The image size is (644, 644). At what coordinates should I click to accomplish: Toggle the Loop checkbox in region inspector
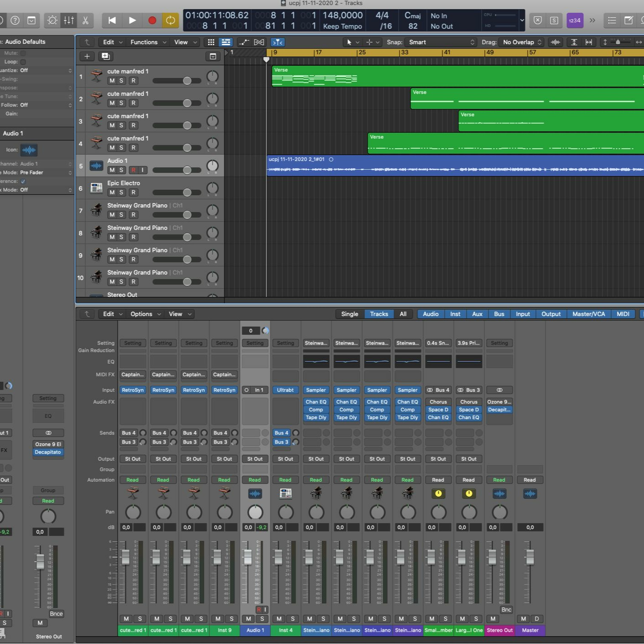23,62
